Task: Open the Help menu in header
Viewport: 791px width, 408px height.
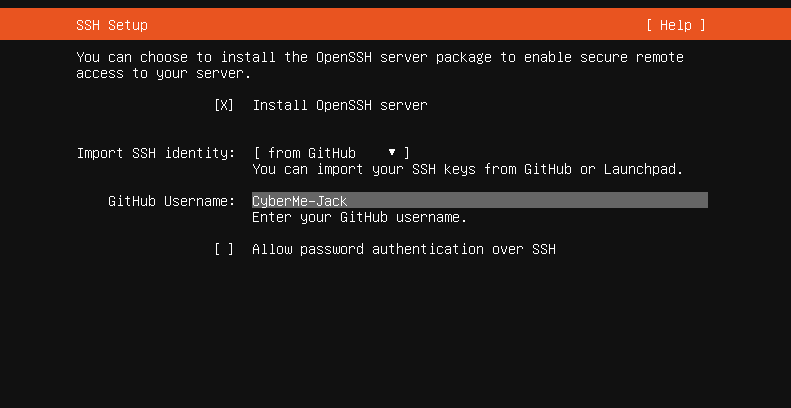Action: pos(675,24)
